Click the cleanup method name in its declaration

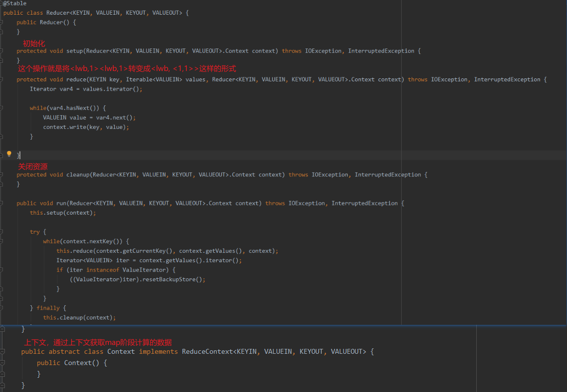(78, 174)
